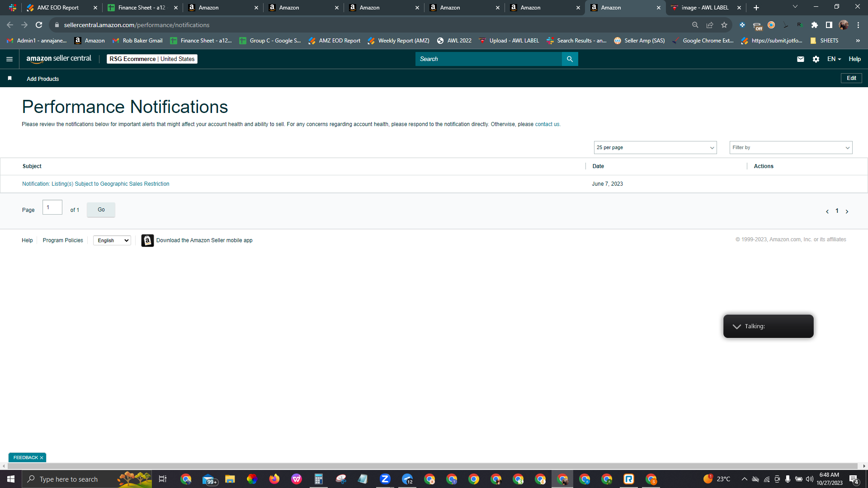The width and height of the screenshot is (868, 488).
Task: Click the Date column header
Action: pyautogui.click(x=598, y=166)
